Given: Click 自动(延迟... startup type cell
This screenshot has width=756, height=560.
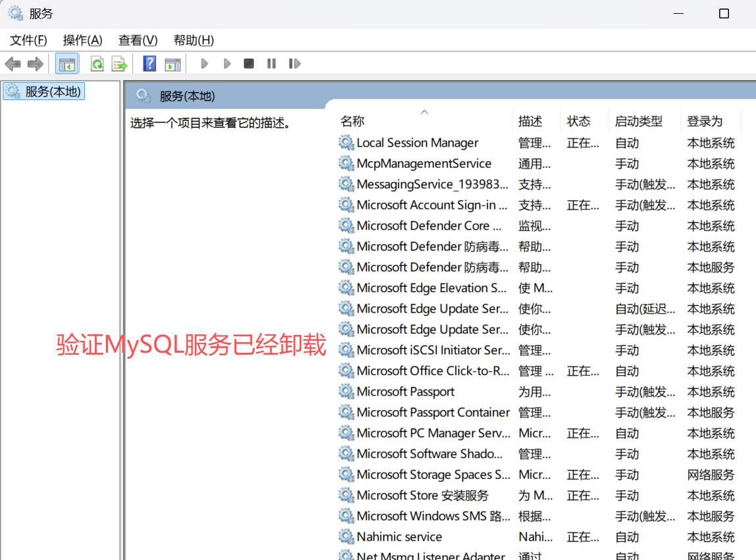Looking at the screenshot, I should click(x=645, y=309).
